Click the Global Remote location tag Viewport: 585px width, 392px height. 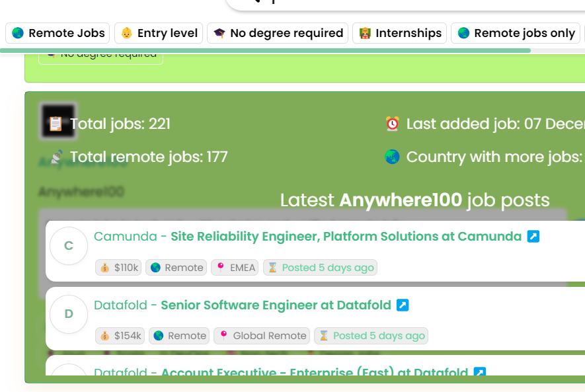(x=262, y=336)
